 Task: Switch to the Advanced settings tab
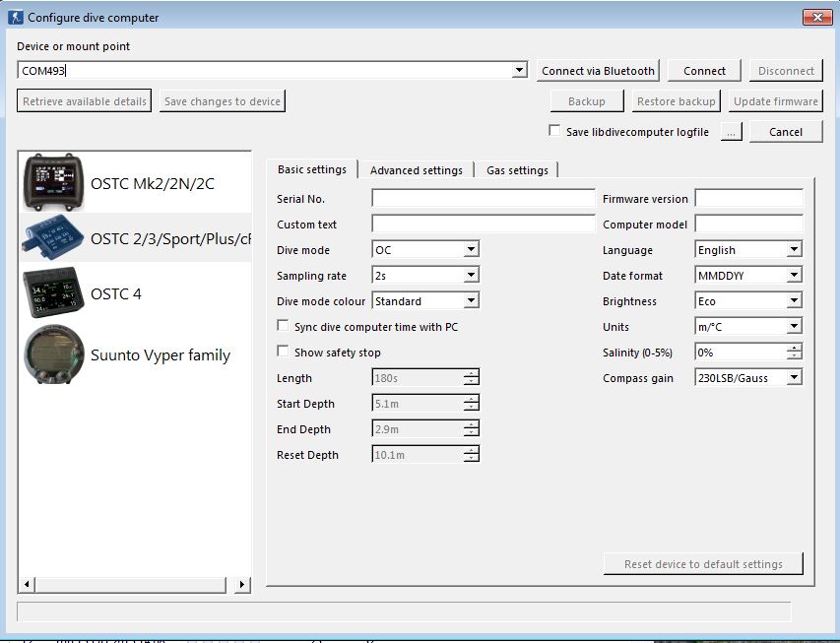tap(416, 170)
